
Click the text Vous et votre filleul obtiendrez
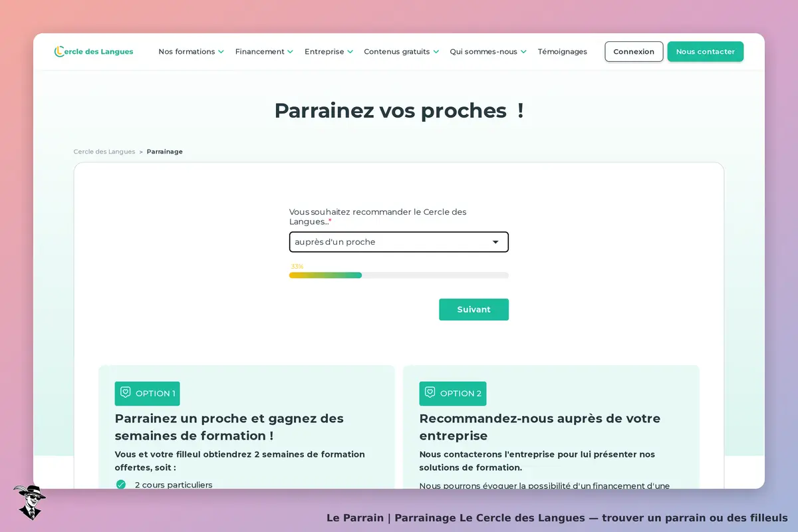[240, 461]
